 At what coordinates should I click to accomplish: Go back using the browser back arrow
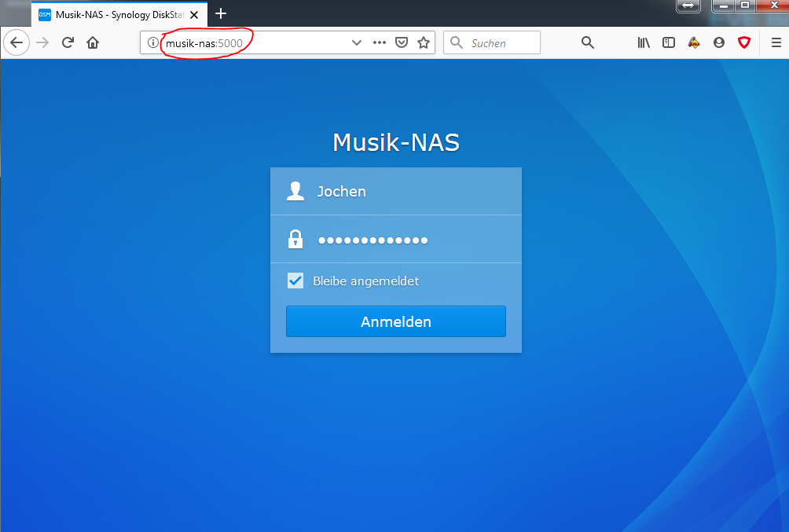[x=17, y=42]
